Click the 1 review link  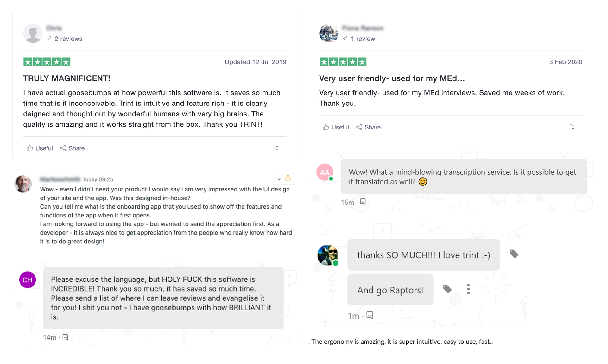coord(363,39)
